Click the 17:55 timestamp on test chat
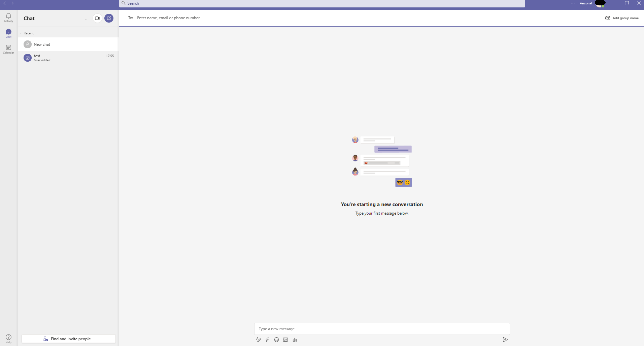The width and height of the screenshot is (644, 346). tap(110, 56)
